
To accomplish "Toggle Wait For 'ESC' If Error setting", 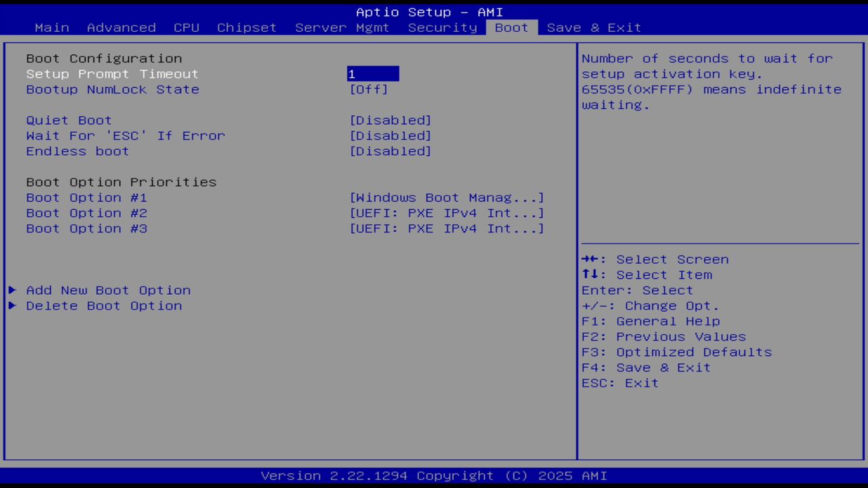I will click(390, 136).
